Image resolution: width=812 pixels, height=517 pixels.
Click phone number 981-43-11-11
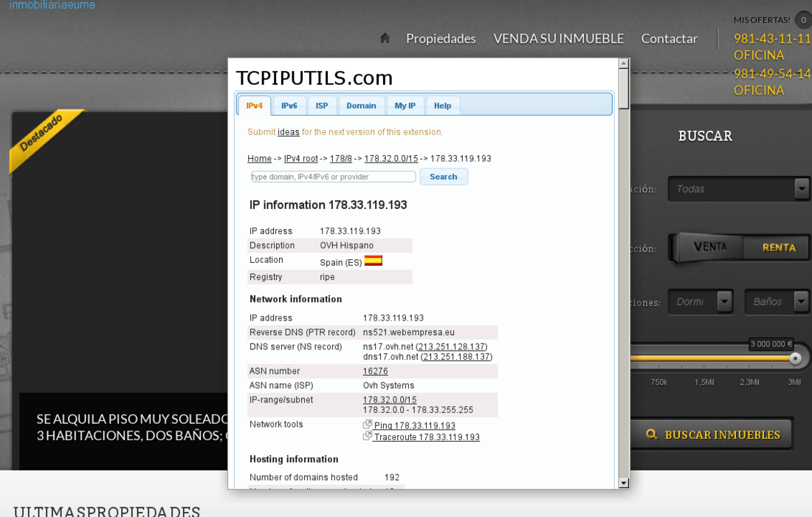click(772, 38)
